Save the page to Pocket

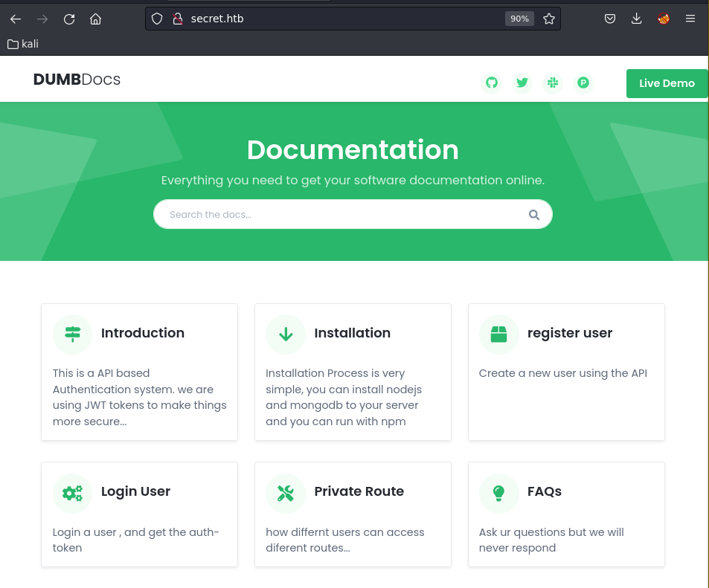(609, 19)
